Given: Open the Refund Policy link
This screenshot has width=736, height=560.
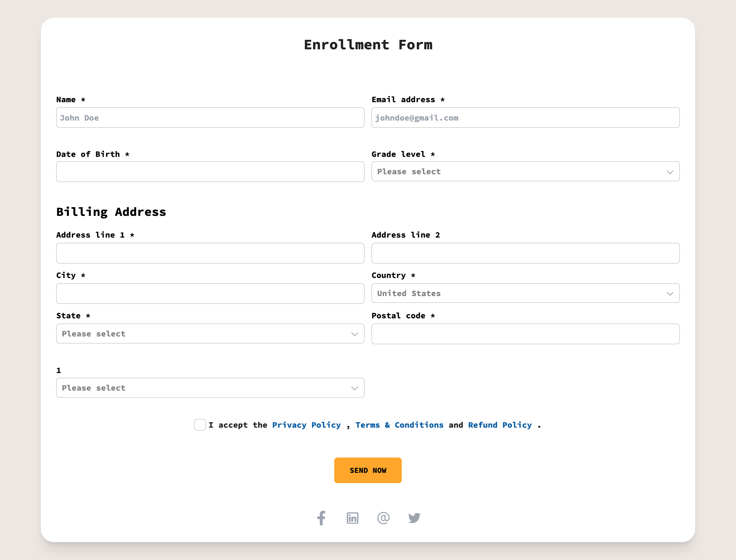Looking at the screenshot, I should coord(500,425).
